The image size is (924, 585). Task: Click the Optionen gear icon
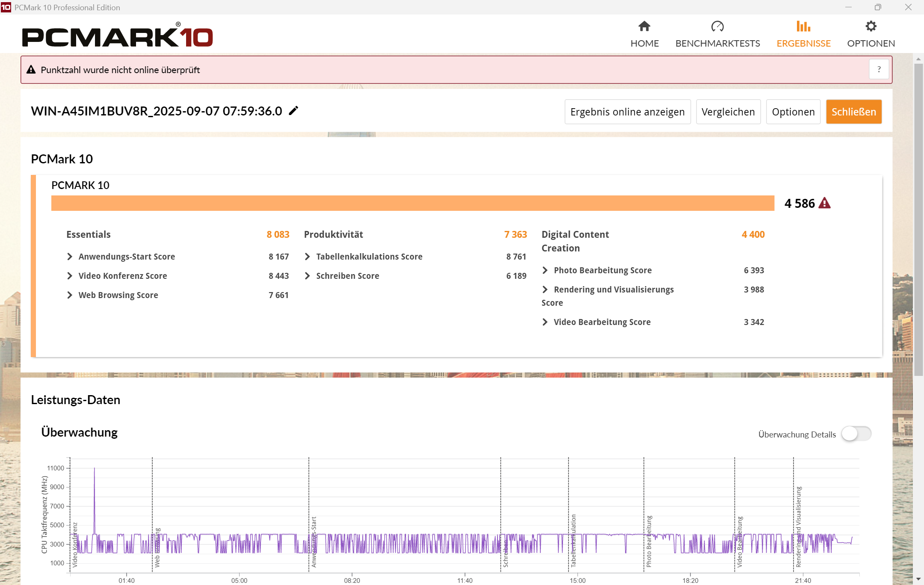coord(871,27)
